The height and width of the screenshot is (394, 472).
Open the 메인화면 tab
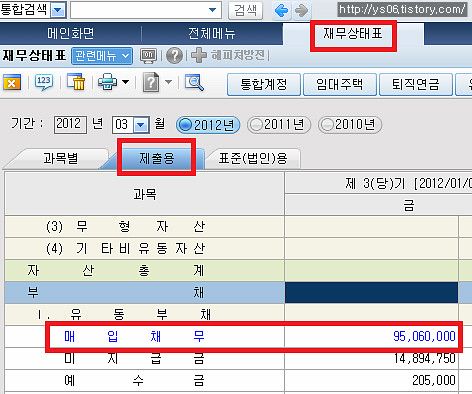click(71, 34)
